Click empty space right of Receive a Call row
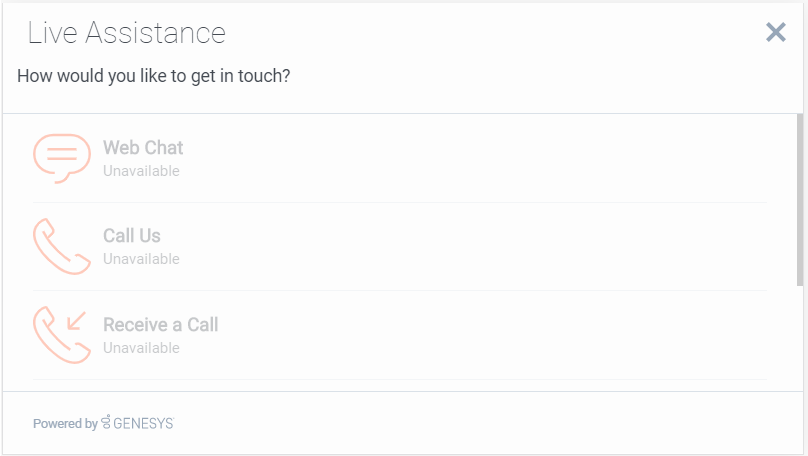 [500, 335]
